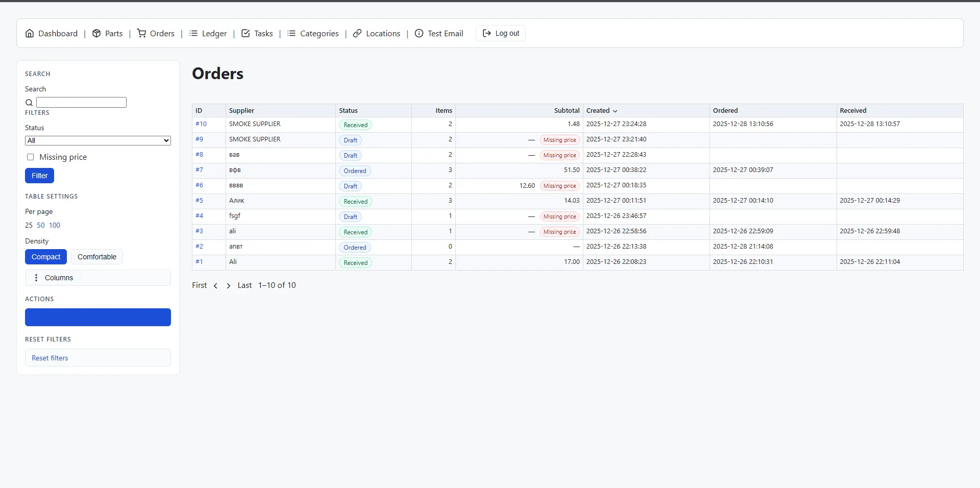Open Tasks page in navigation

click(257, 33)
